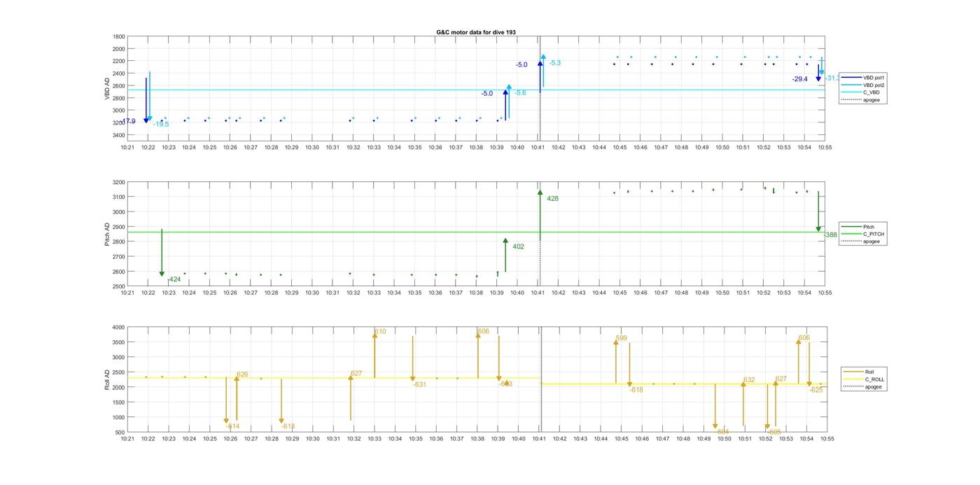Viewport: 980px width, 485px height.
Task: Click the 'Pitch AD' y-axis label
Action: [x=108, y=234]
